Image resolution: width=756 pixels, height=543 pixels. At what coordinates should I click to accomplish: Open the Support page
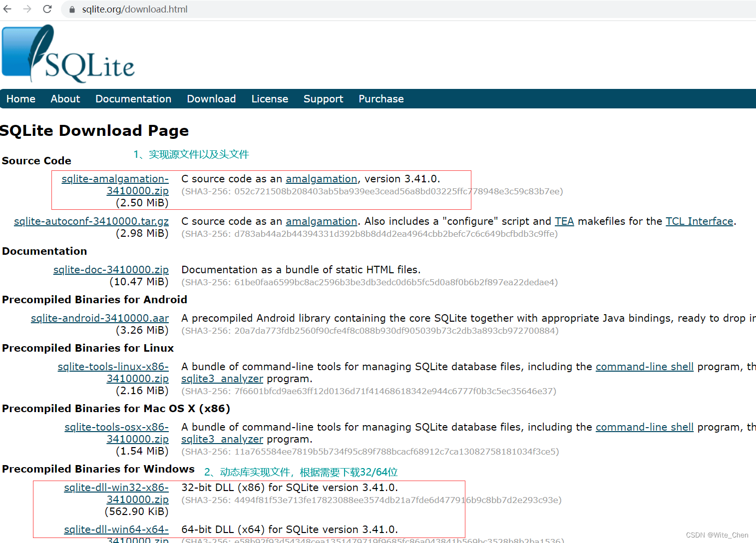click(x=323, y=98)
